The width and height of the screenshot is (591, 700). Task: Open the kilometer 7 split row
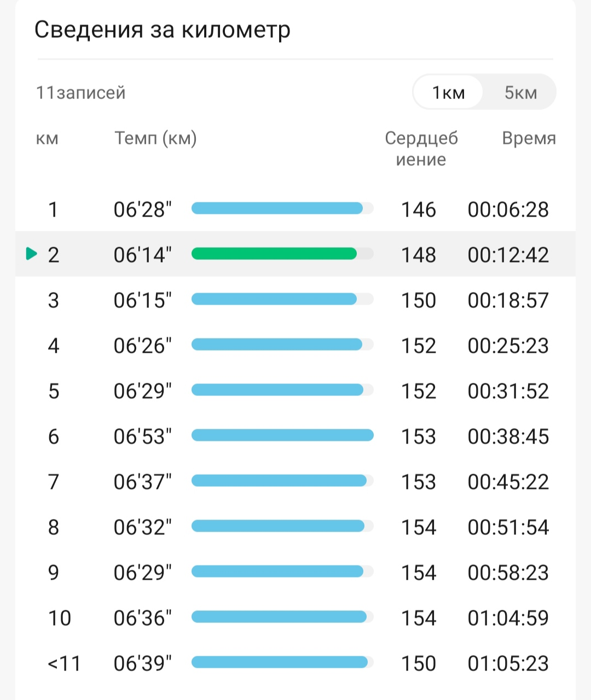[x=296, y=481]
